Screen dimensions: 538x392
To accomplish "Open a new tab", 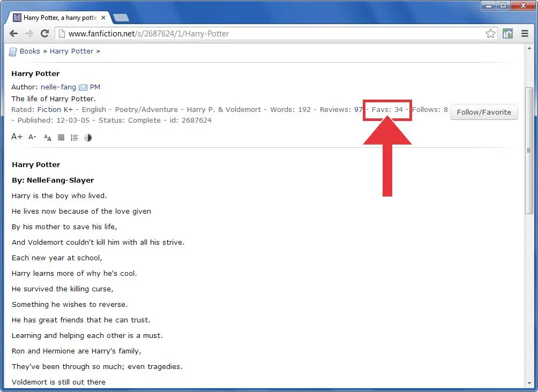I will 121,18.
